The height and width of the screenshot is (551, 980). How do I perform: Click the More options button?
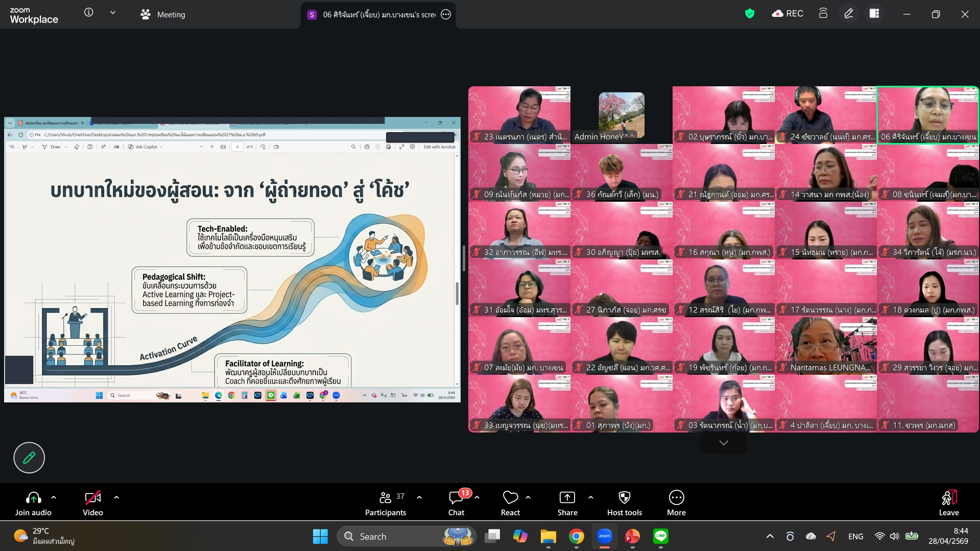676,503
